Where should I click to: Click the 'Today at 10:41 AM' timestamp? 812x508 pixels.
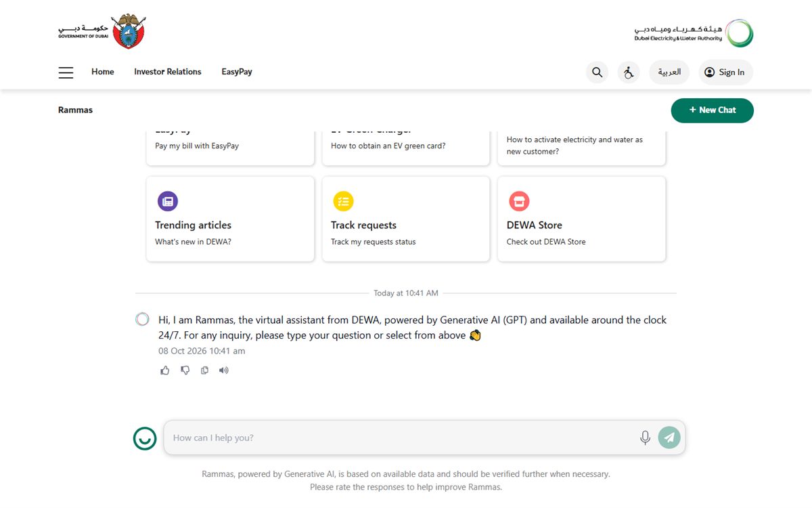(x=406, y=293)
